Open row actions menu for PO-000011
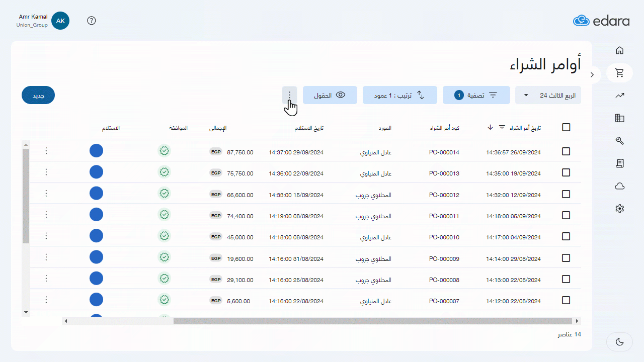644x362 pixels. [x=46, y=215]
